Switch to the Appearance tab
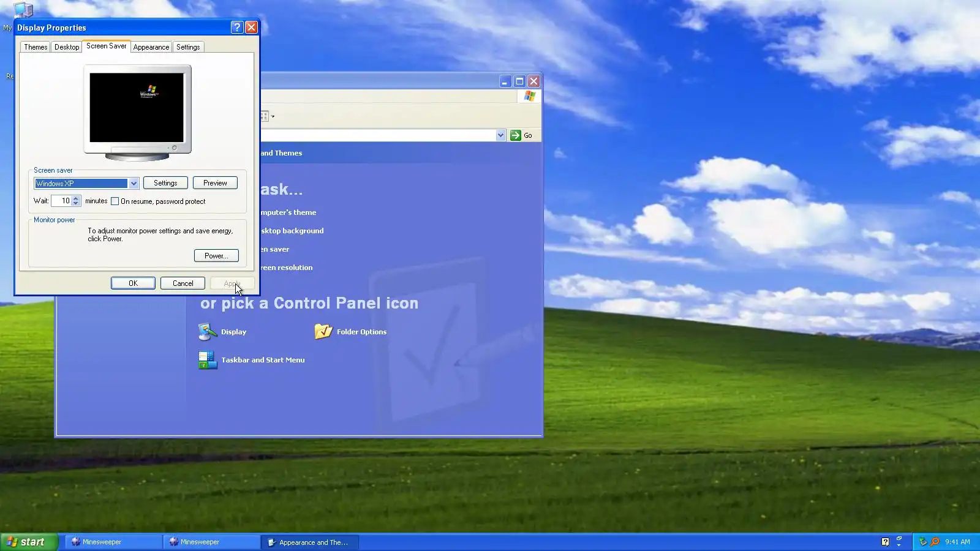The height and width of the screenshot is (551, 980). point(151,47)
